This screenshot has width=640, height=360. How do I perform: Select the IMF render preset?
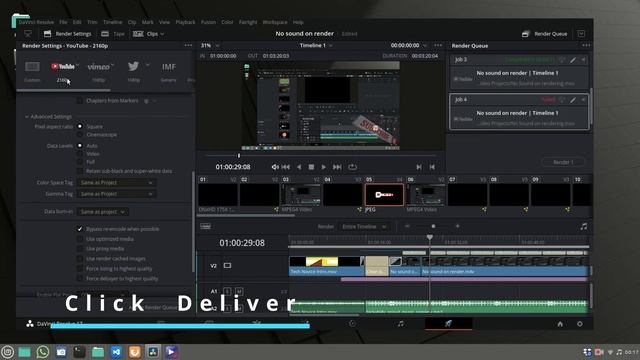169,67
